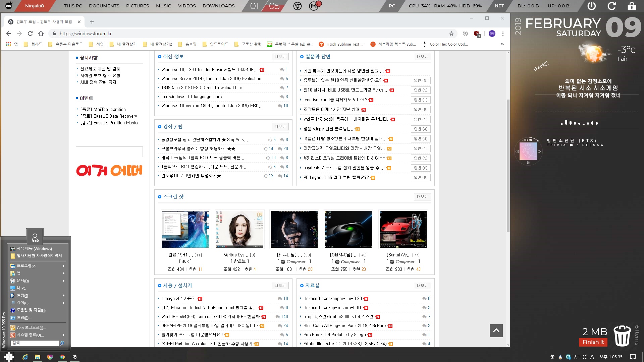644x362 pixels.
Task: Open the 웹하드 bookmark folder
Action: click(x=33, y=44)
